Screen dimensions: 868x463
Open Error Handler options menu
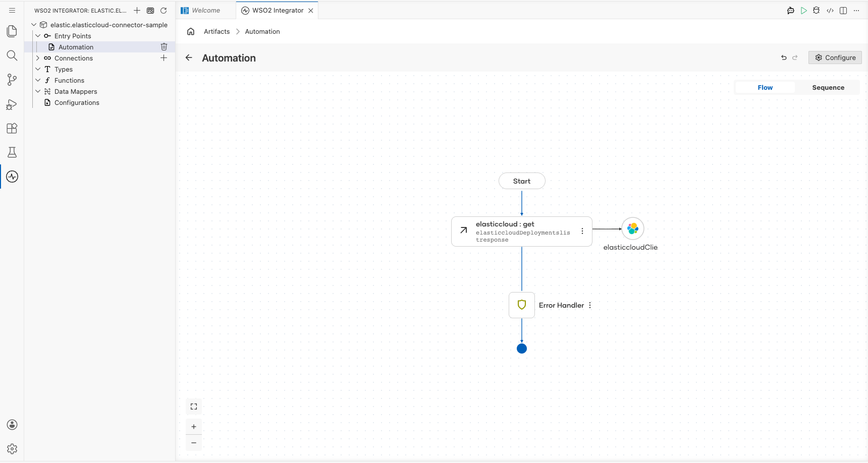point(590,305)
